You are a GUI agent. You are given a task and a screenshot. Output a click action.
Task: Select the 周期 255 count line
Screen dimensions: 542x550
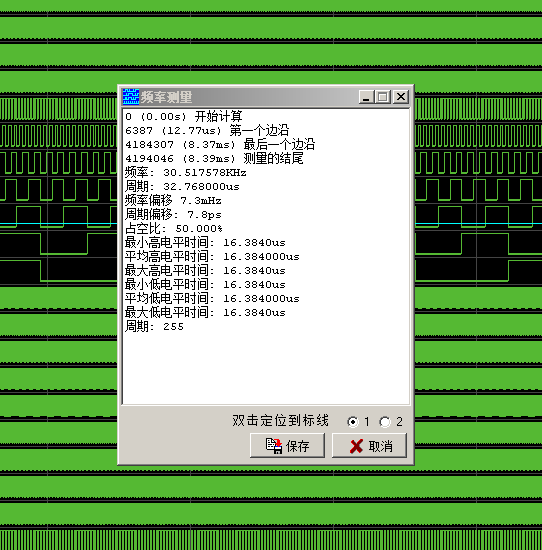pyautogui.click(x=154, y=327)
